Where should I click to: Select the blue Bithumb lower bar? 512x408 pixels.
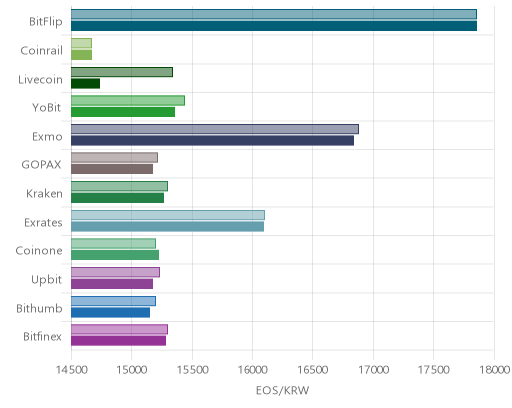(110, 313)
